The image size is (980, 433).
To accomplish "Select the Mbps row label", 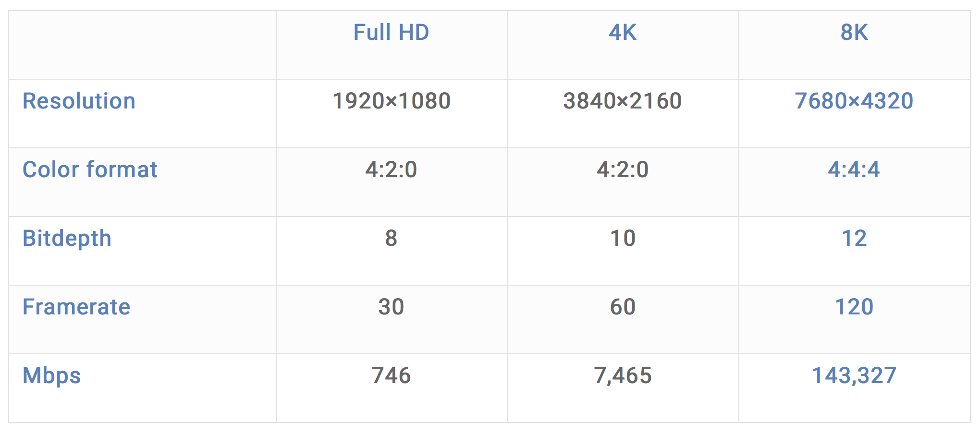I will point(52,376).
